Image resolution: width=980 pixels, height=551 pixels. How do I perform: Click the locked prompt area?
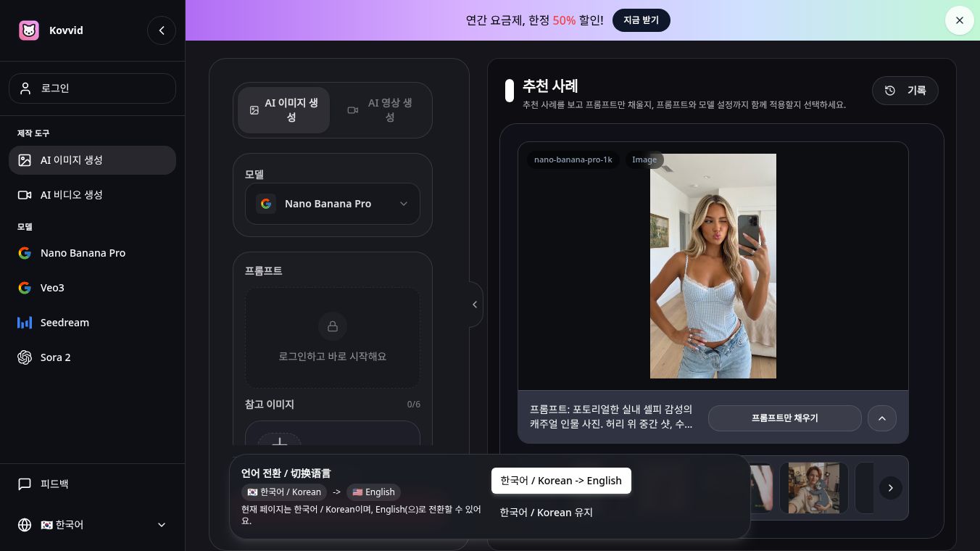tap(333, 338)
